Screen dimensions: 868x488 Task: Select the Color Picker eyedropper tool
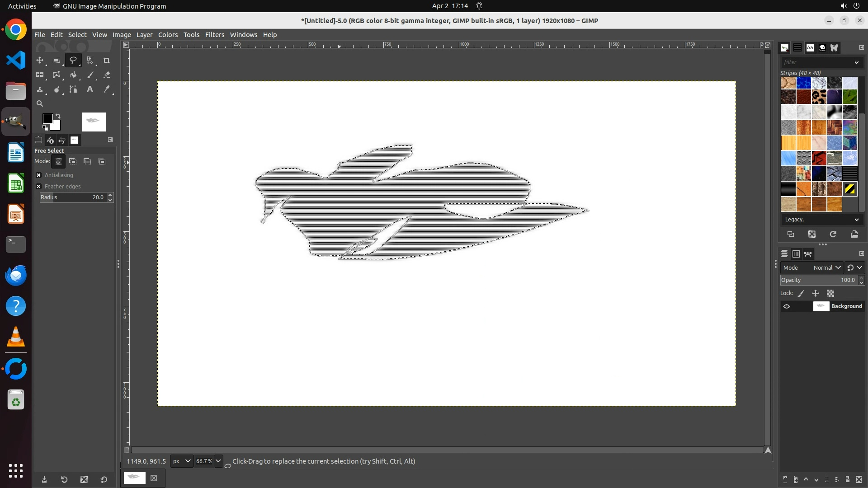[107, 89]
